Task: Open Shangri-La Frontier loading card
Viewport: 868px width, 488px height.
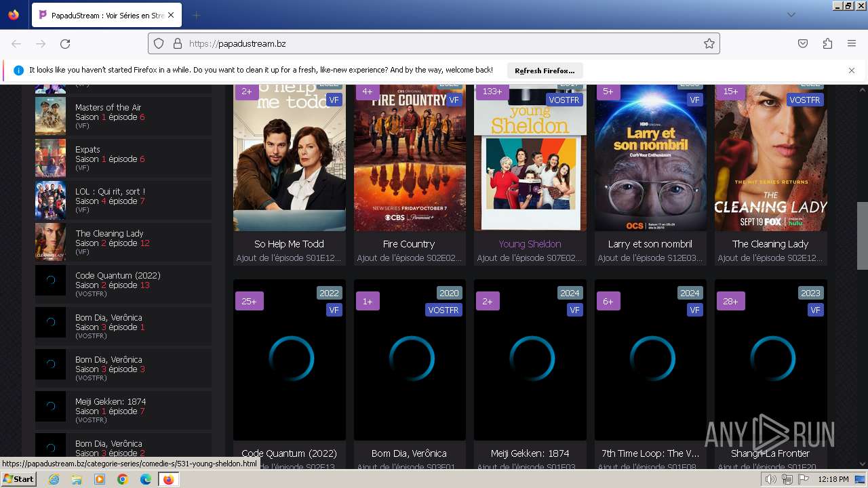Action: pos(771,360)
